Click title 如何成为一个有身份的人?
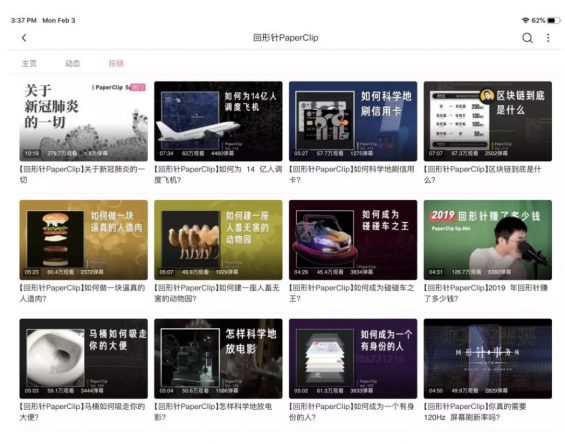This screenshot has width=565, height=444. pos(352,412)
